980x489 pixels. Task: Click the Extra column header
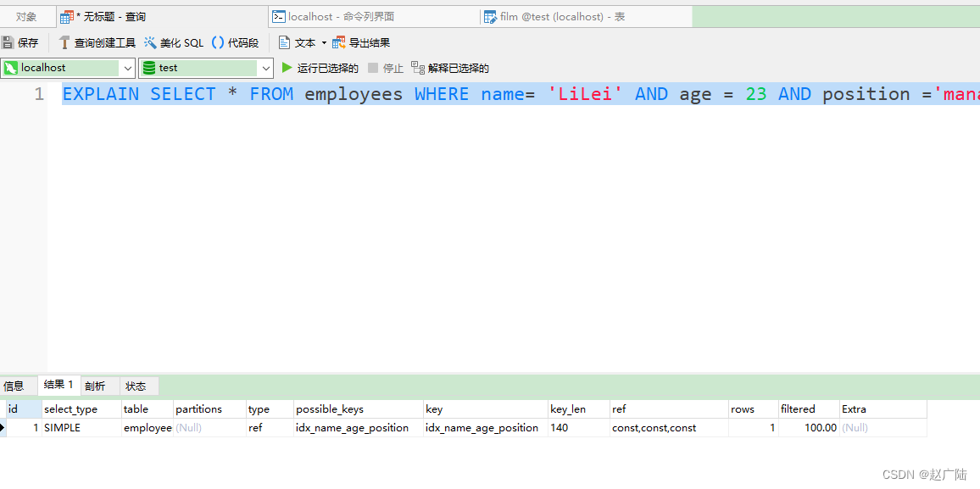tap(883, 409)
